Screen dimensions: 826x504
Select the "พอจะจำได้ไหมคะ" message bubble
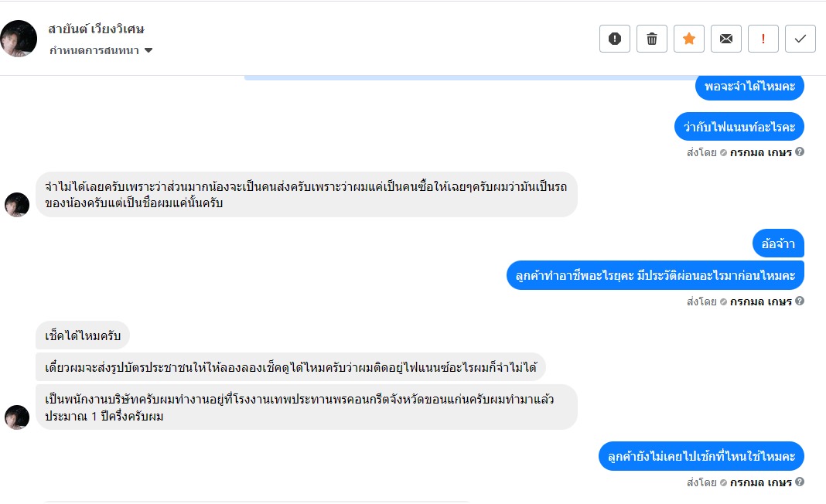[749, 86]
